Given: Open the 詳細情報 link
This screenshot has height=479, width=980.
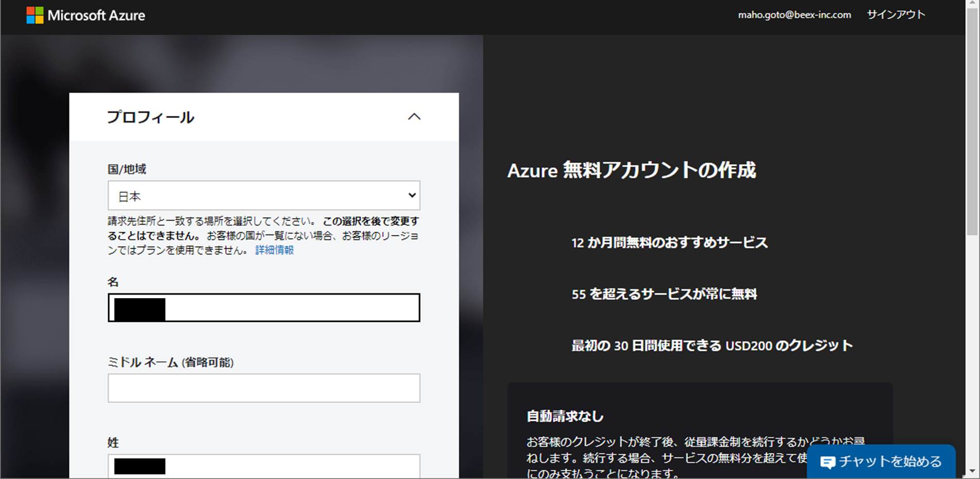Looking at the screenshot, I should coord(275,250).
